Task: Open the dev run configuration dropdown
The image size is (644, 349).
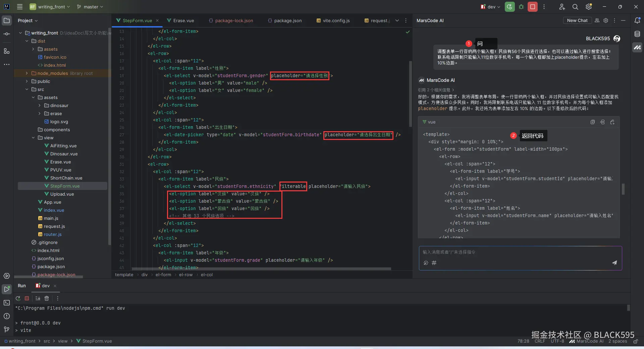Action: pyautogui.click(x=490, y=7)
